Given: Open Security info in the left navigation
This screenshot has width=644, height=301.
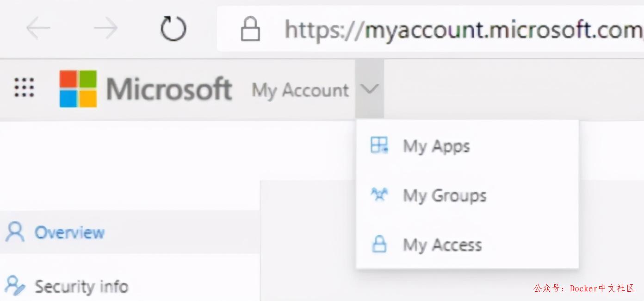Looking at the screenshot, I should (81, 287).
